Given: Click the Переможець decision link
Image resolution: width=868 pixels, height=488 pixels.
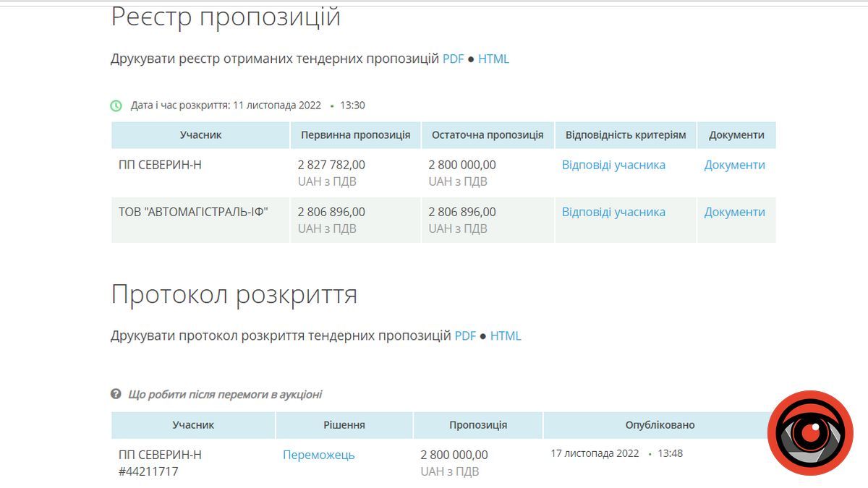Looking at the screenshot, I should click(320, 455).
